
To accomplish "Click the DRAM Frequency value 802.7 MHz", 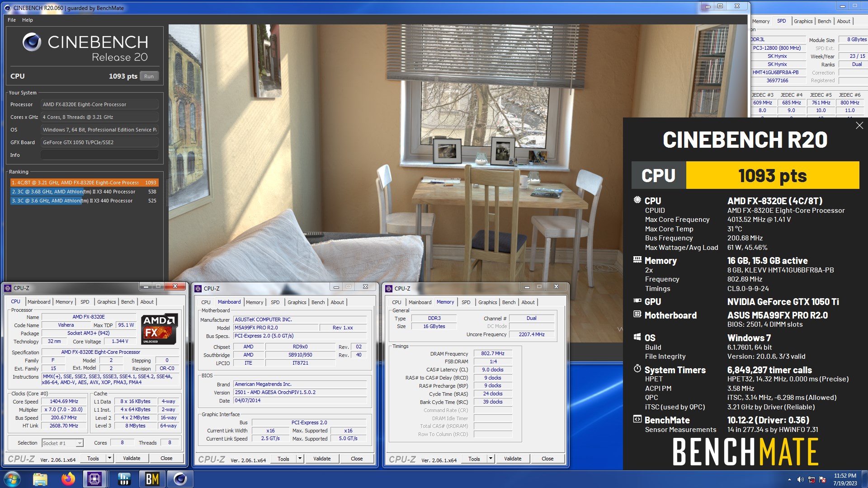I will (x=493, y=353).
